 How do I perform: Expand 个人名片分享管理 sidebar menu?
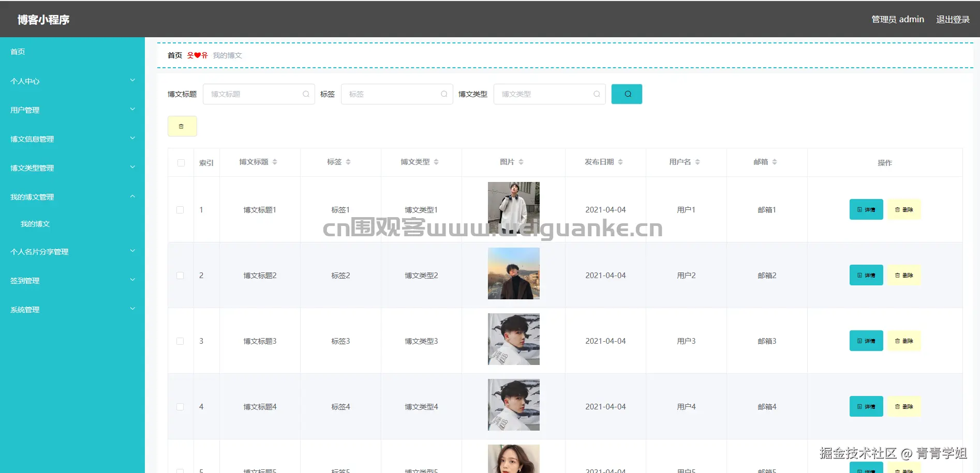point(72,252)
